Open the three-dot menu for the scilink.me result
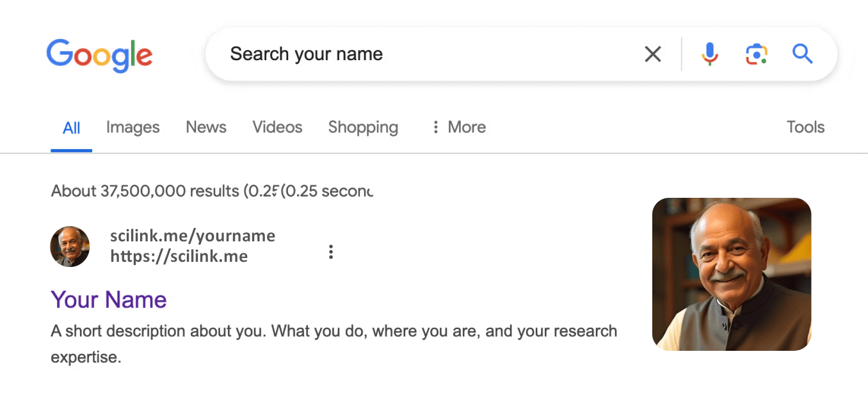The height and width of the screenshot is (411, 868). pyautogui.click(x=331, y=252)
